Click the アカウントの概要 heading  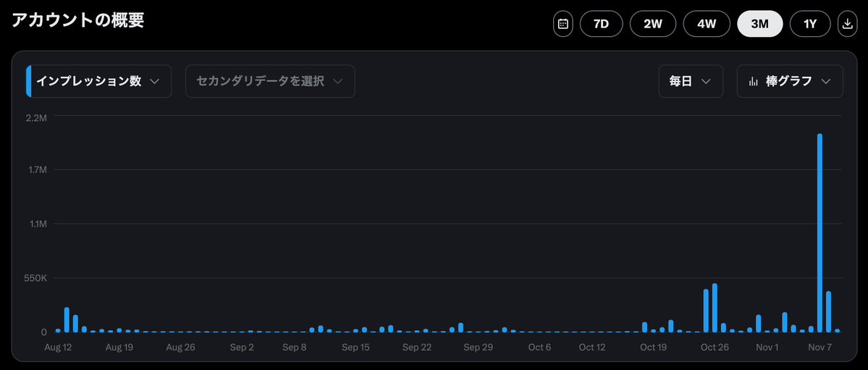pyautogui.click(x=78, y=20)
